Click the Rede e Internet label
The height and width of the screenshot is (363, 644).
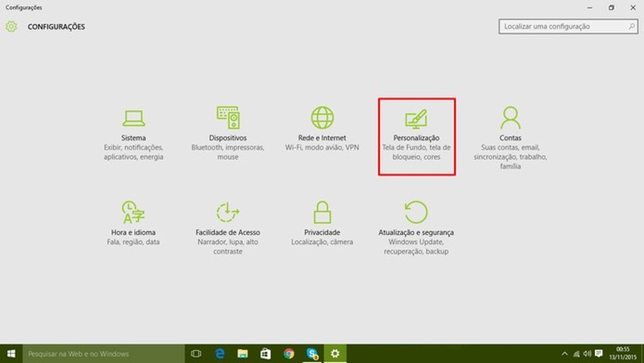point(322,138)
